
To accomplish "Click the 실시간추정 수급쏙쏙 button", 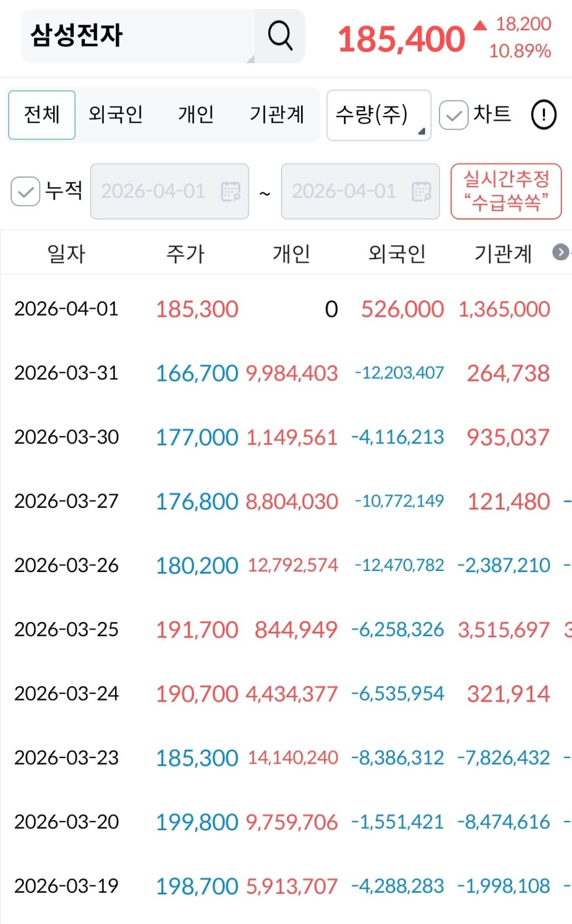I will coord(506,191).
